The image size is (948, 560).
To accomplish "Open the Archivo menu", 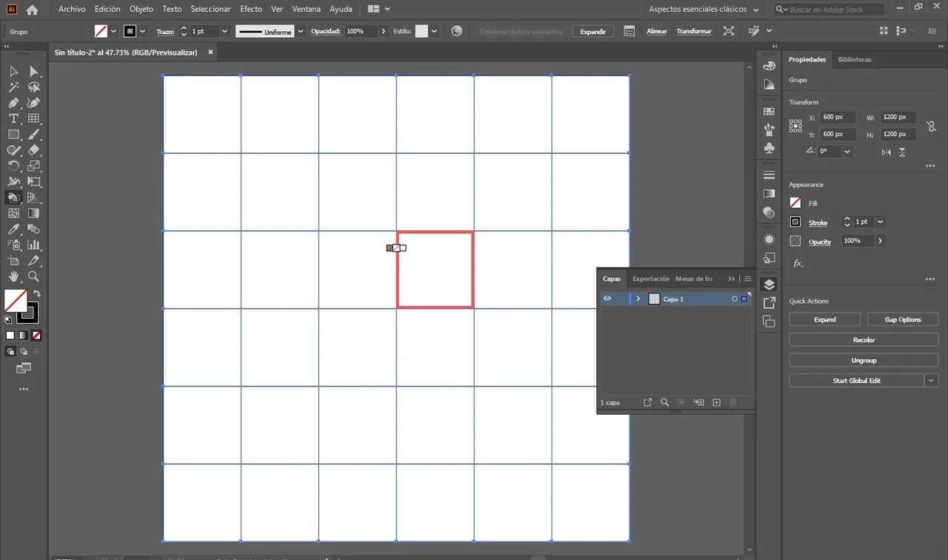I will (72, 10).
